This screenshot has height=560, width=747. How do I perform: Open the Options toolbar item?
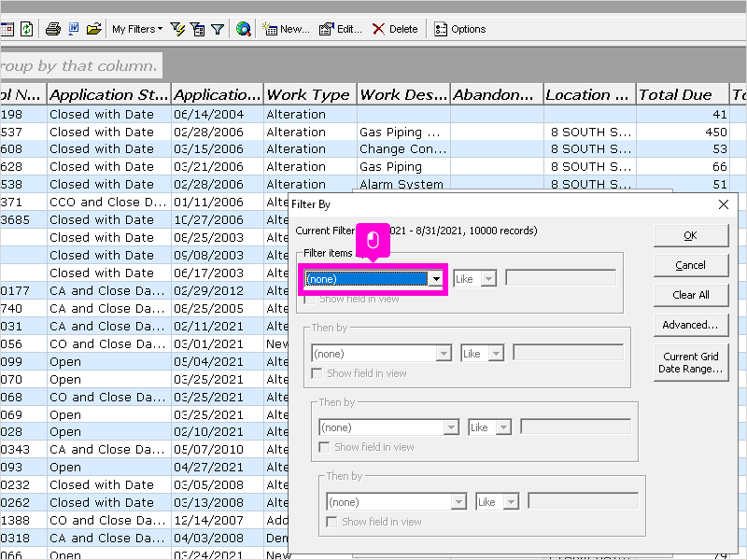tap(459, 29)
